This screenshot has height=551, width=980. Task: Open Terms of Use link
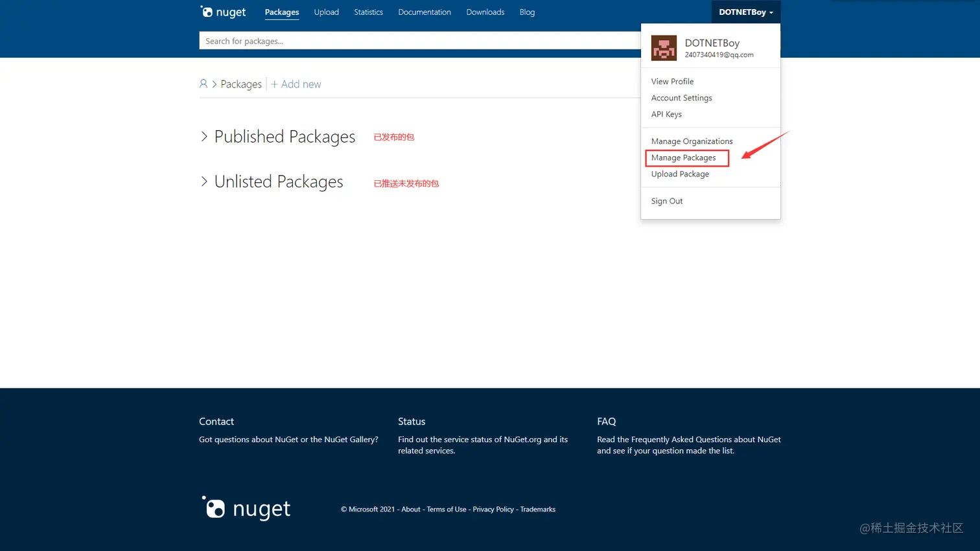[x=447, y=510]
